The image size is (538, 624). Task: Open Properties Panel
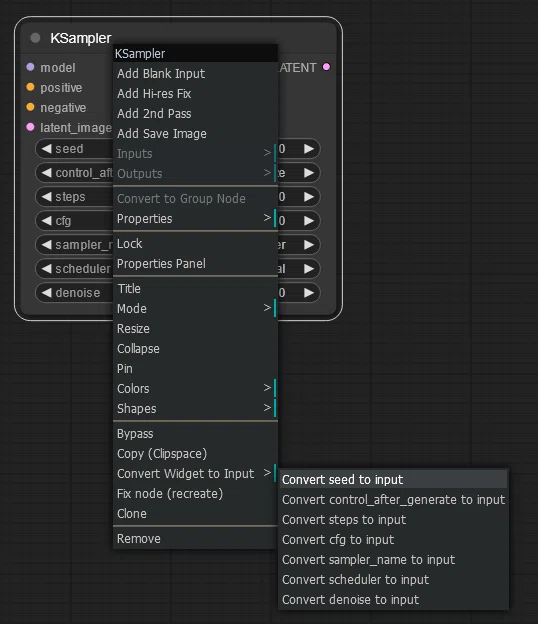tap(195, 263)
